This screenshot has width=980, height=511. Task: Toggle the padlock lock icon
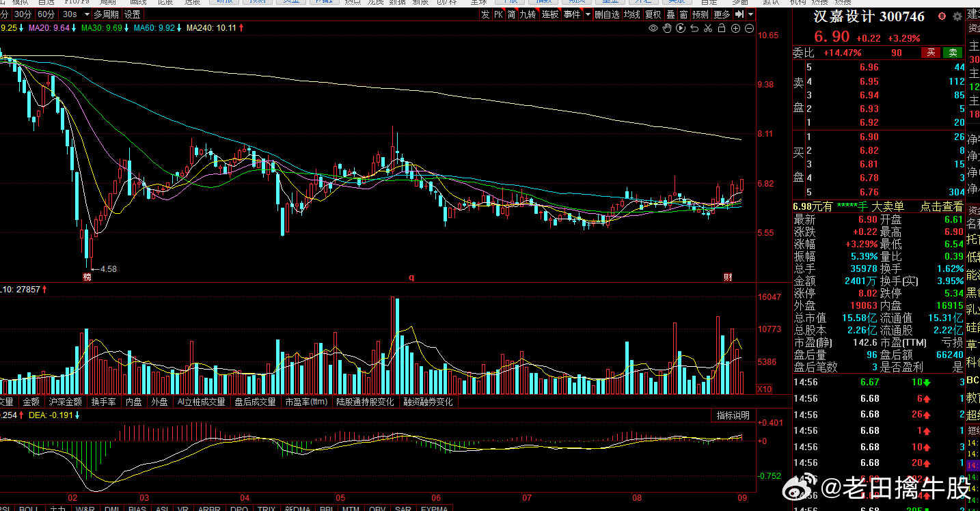(x=722, y=28)
